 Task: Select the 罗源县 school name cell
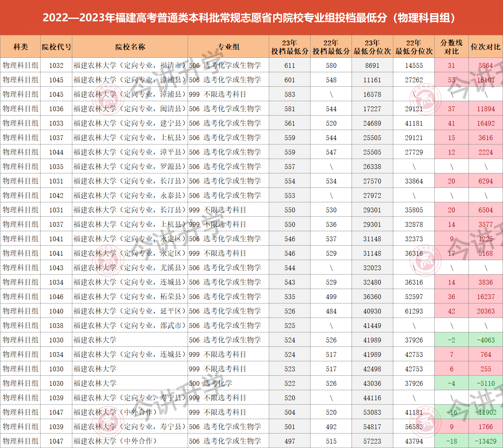130,167
